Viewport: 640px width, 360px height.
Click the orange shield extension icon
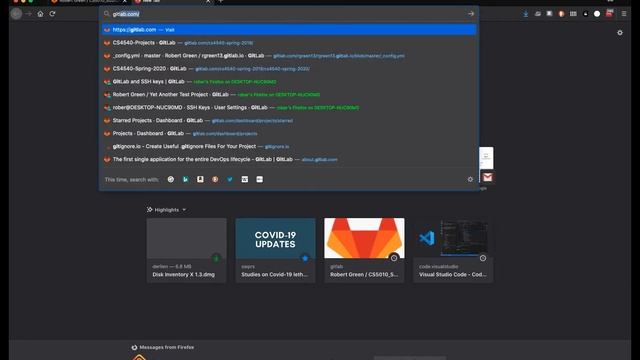click(561, 14)
